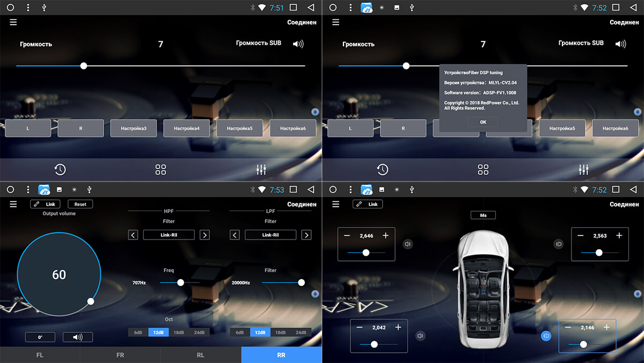
Task: Tap the history clock icon on the 7:51 screen
Action: point(60,170)
